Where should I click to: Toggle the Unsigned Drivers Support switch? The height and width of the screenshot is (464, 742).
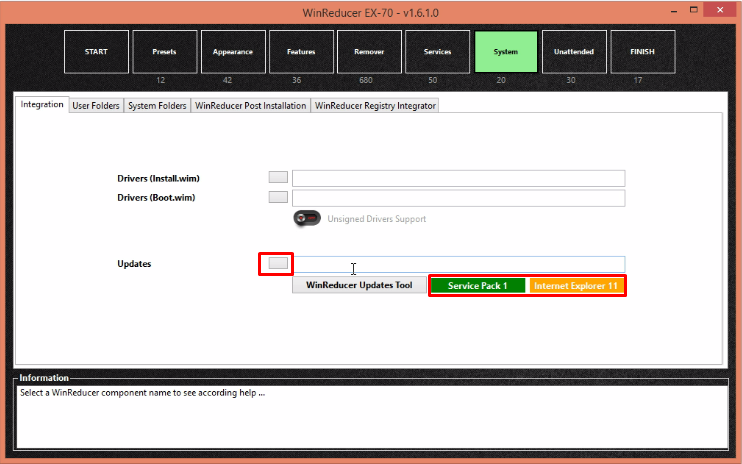[x=307, y=218]
